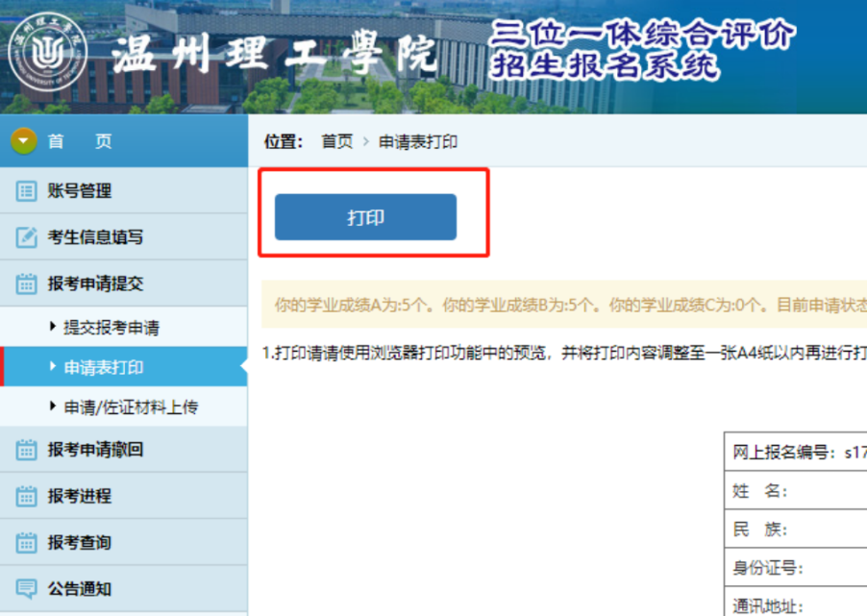Click the 公告通知 message icon
The image size is (867, 616).
pyautogui.click(x=26, y=588)
